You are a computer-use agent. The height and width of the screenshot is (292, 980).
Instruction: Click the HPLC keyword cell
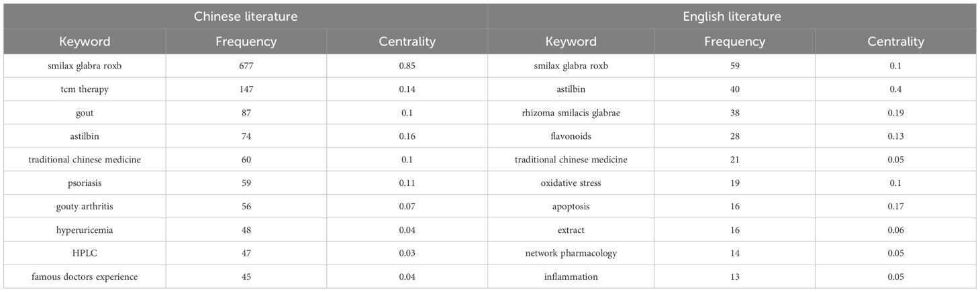[85, 253]
